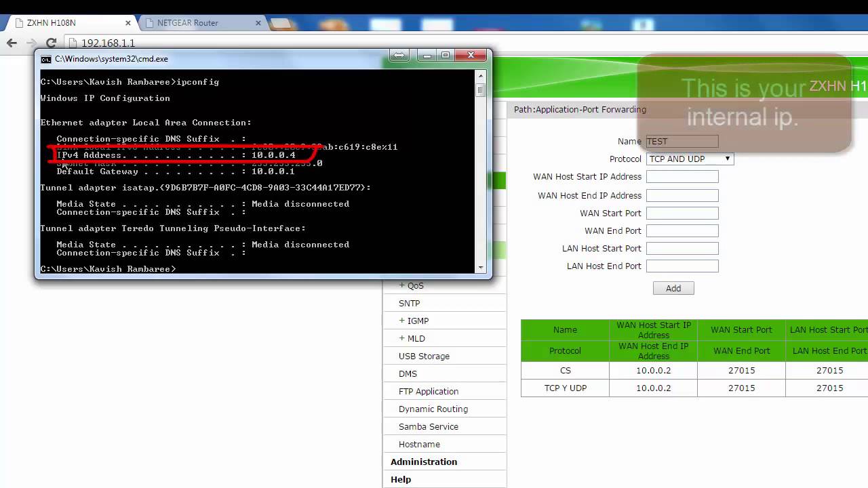Click the LAN Host End Port field
Screen dimensions: 868x488
pos(682,266)
